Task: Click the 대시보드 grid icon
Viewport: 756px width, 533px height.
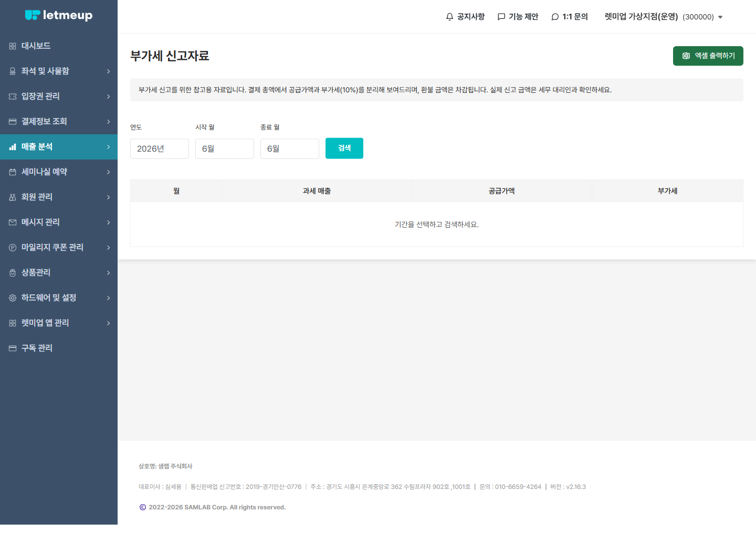Action: click(x=13, y=46)
